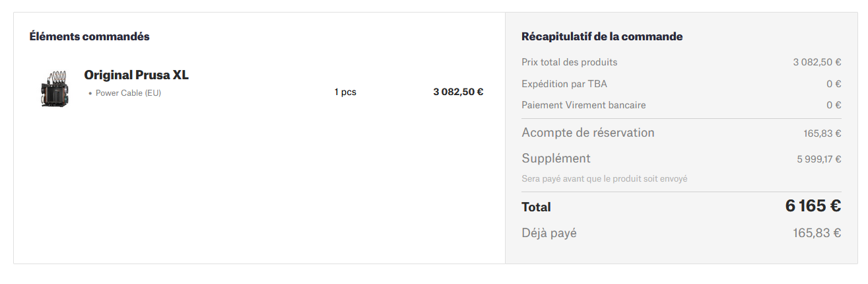The image size is (868, 284).
Task: Click the Éléments commandés heading
Action: (89, 36)
